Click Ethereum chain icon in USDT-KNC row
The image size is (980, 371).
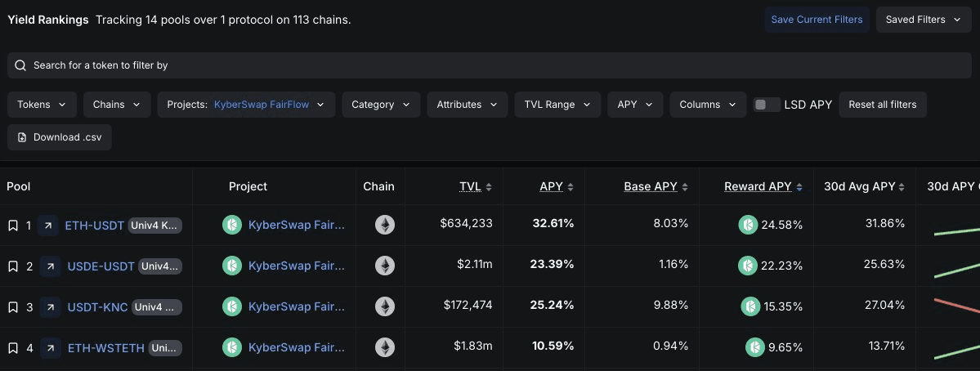[385, 306]
